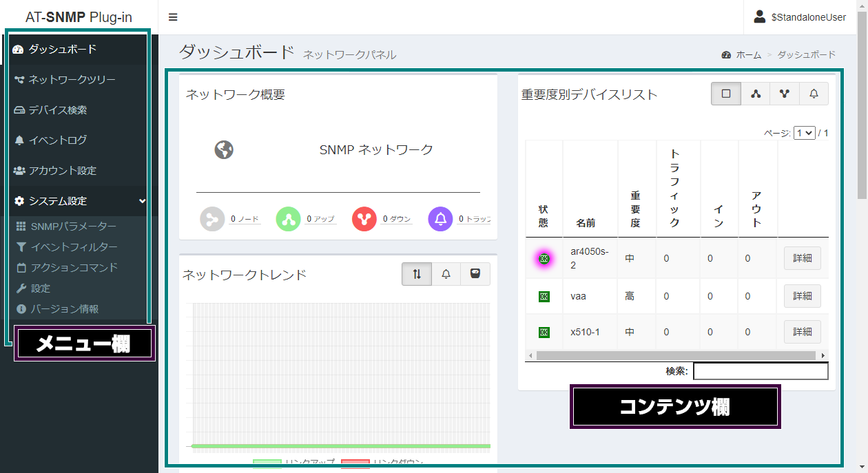Select the bell trend button in ネットワークトレンド
868x473 pixels.
point(446,273)
